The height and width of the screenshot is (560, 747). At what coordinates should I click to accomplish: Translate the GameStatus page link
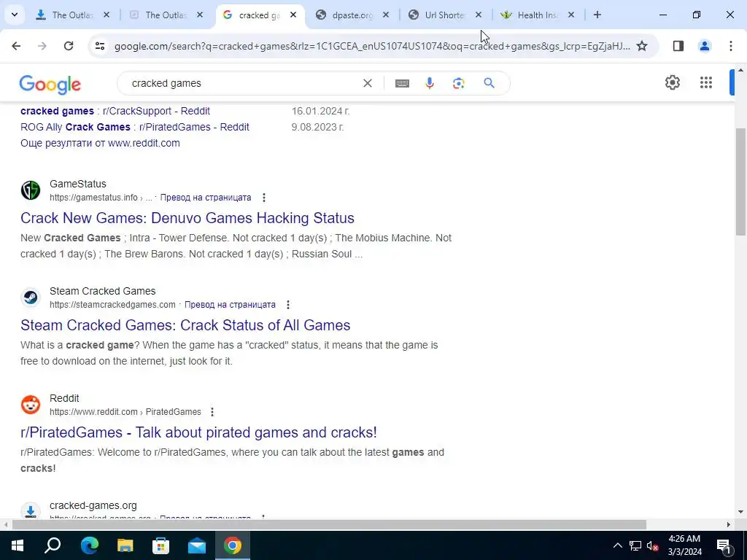coord(205,197)
